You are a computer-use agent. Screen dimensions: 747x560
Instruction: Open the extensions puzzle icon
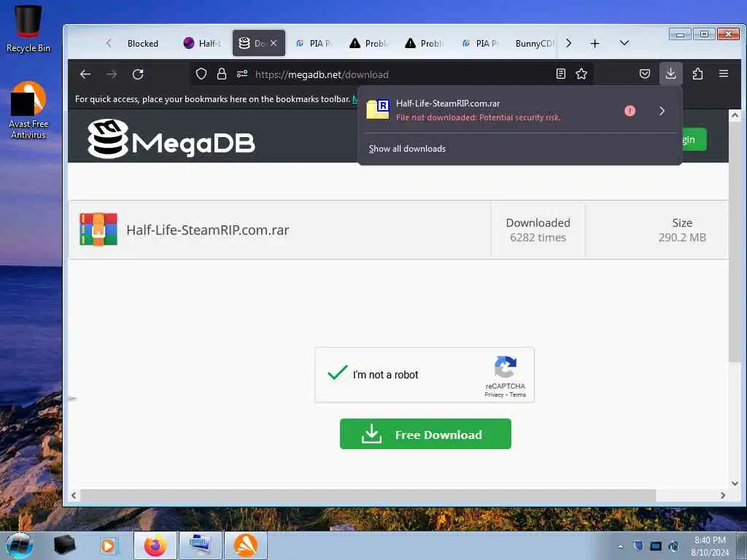point(697,74)
